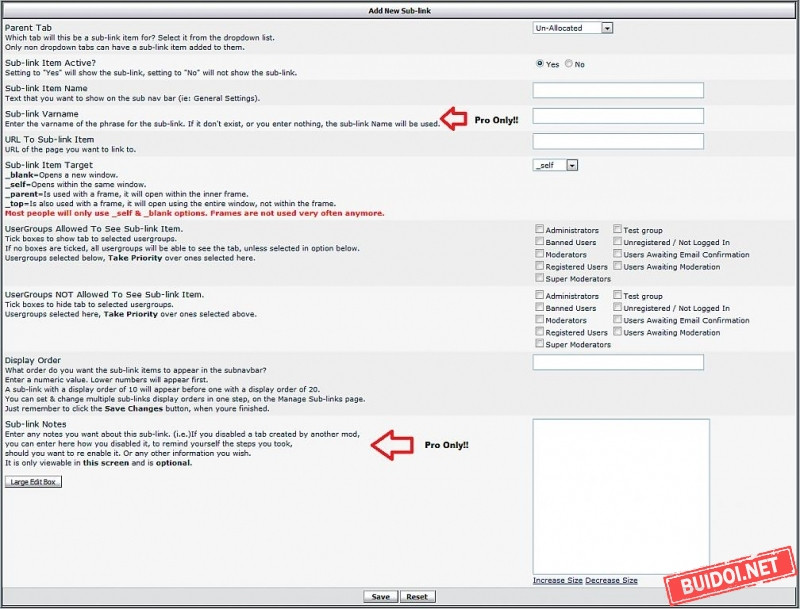
Task: Expand the Sub-link Item Target dropdown
Action: click(x=556, y=165)
